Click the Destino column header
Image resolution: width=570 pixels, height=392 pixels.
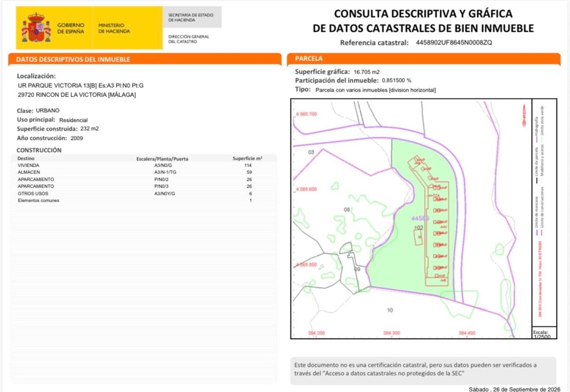tap(26, 158)
